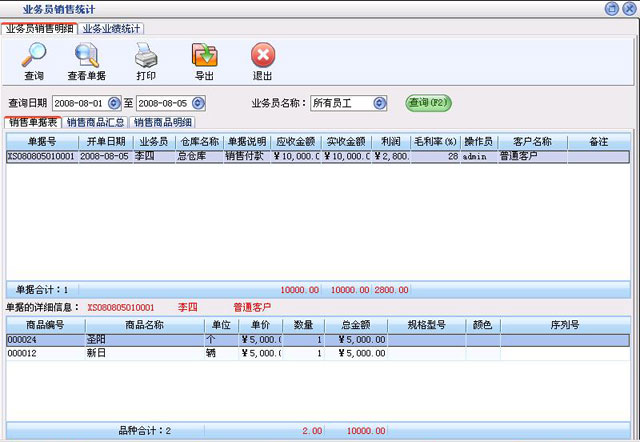Click the 查询 magnifier toolbar icon
The height and width of the screenshot is (442, 640).
tap(34, 60)
